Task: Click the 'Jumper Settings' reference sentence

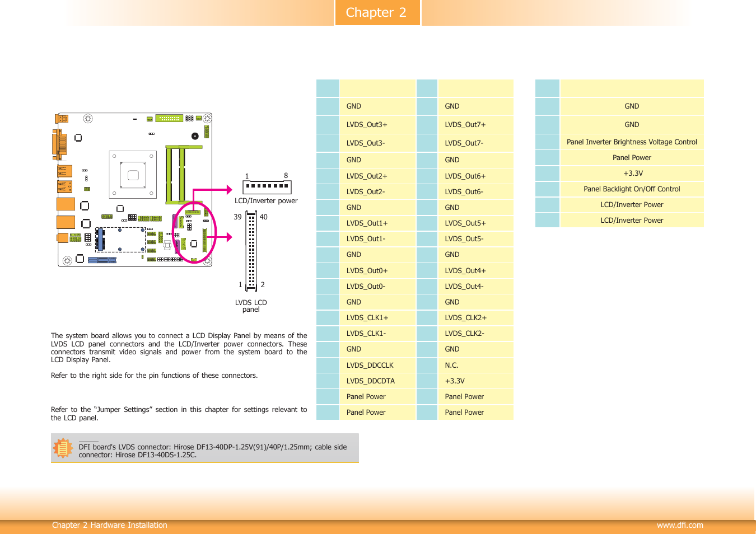Action: point(179,414)
